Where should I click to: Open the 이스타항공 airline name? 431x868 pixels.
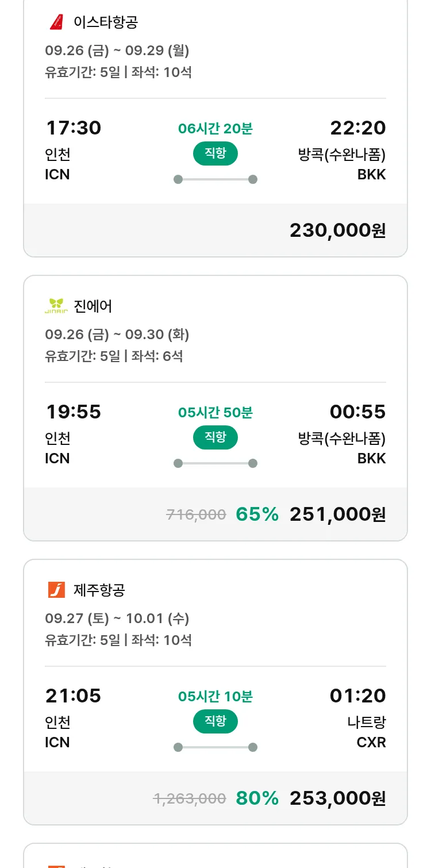coord(106,22)
